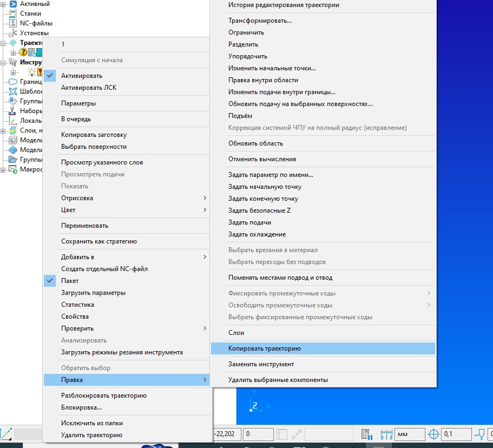The height and width of the screenshot is (448, 493).
Task: Expand the Активный tree node
Action: (3, 4)
